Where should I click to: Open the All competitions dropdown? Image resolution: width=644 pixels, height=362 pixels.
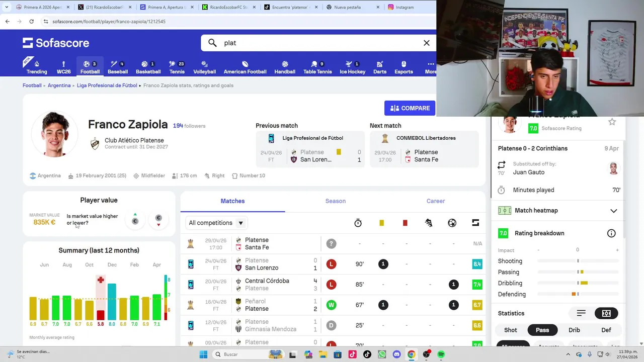point(216,223)
